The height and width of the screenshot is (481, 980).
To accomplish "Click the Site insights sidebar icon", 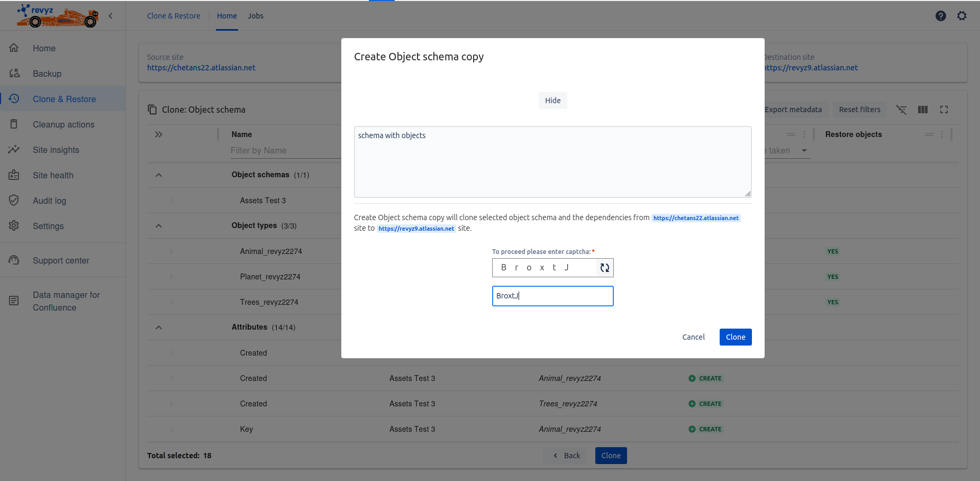I will pyautogui.click(x=14, y=150).
